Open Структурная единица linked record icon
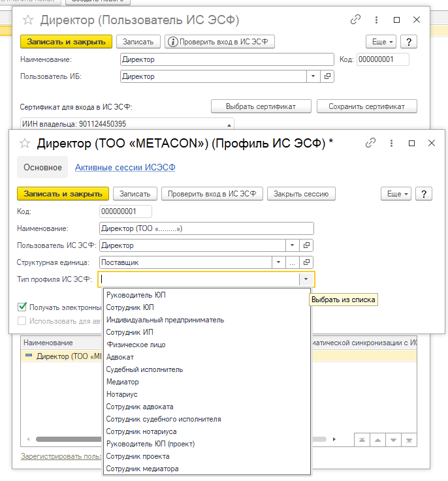The width and height of the screenshot is (448, 481). [306, 262]
